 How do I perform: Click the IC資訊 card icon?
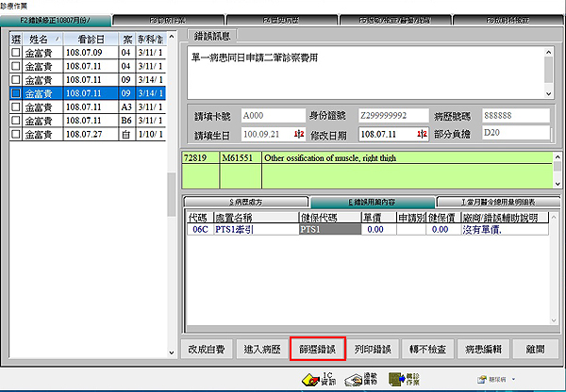308,377
